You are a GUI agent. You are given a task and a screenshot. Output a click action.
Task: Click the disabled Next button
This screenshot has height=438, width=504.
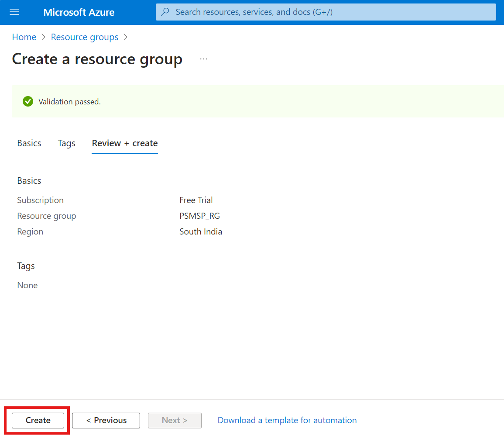pyautogui.click(x=175, y=421)
